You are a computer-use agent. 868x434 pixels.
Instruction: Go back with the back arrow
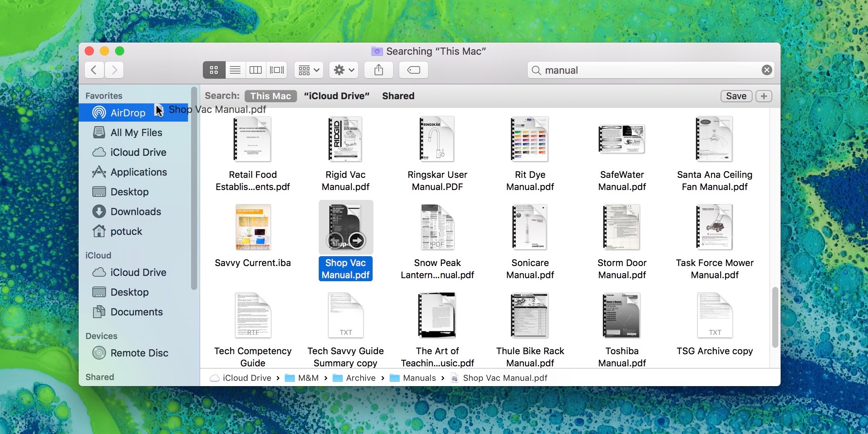[x=94, y=70]
